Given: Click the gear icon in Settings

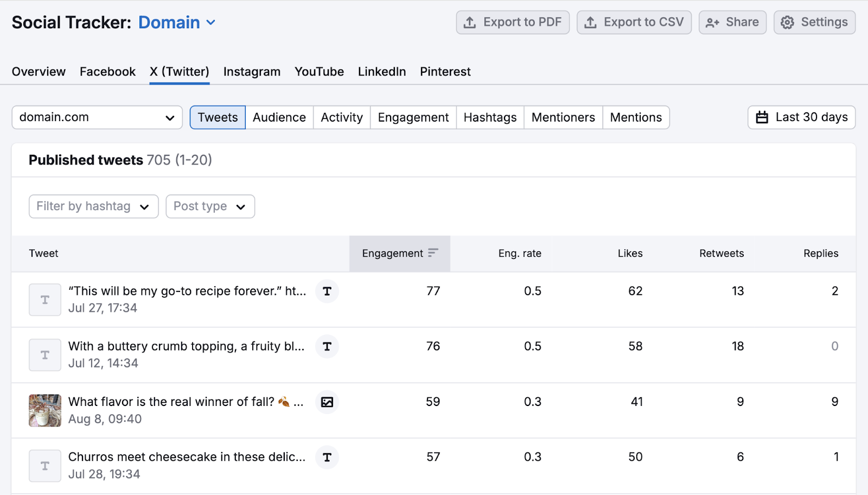Looking at the screenshot, I should (787, 22).
